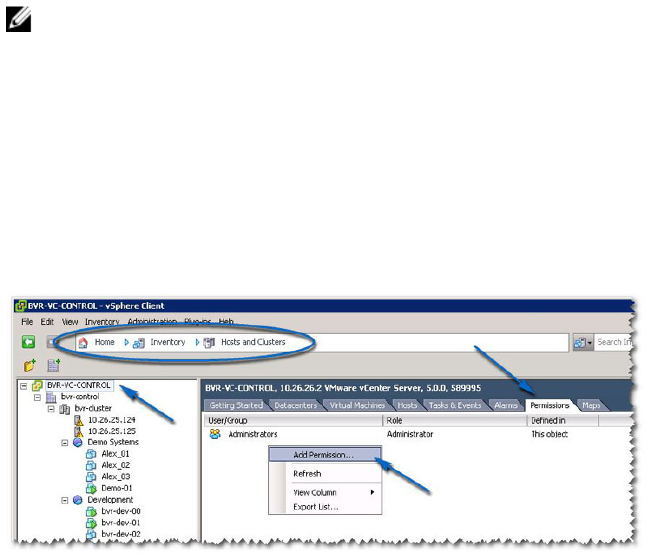This screenshot has height=556, width=651.
Task: Click the Search Inventory field
Action: (x=613, y=342)
